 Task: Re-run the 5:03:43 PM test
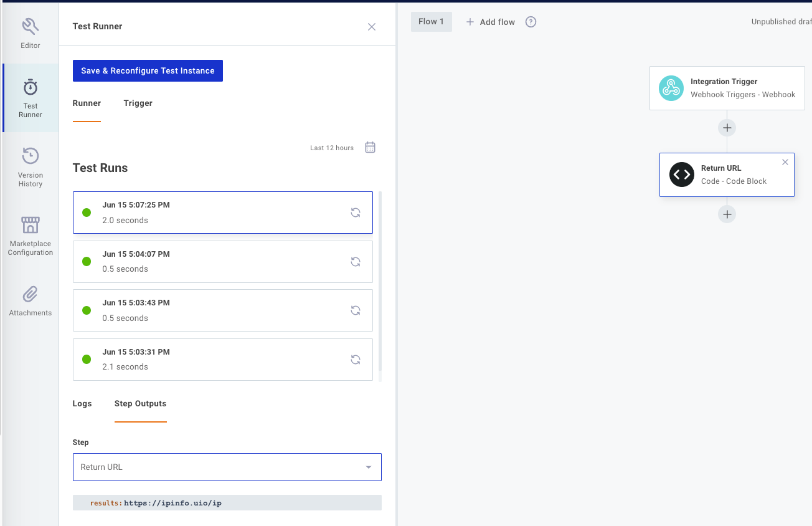click(x=356, y=310)
